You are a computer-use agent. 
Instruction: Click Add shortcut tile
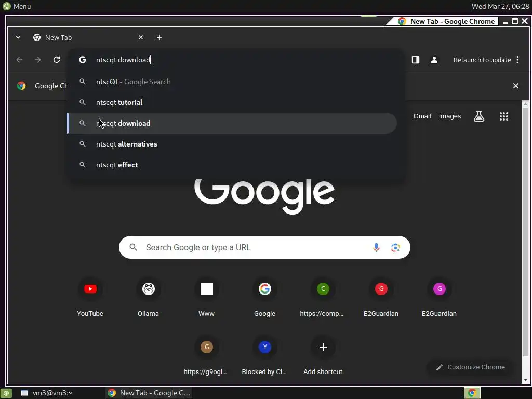pos(323,356)
